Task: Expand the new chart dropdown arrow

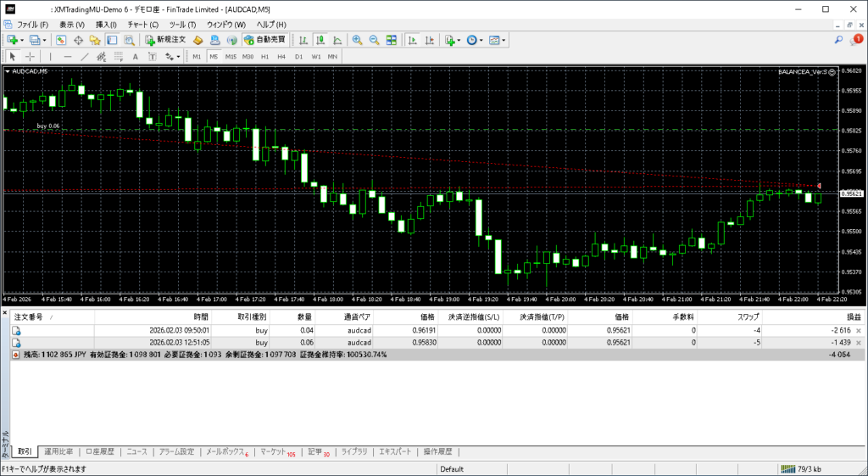Action: pos(23,40)
